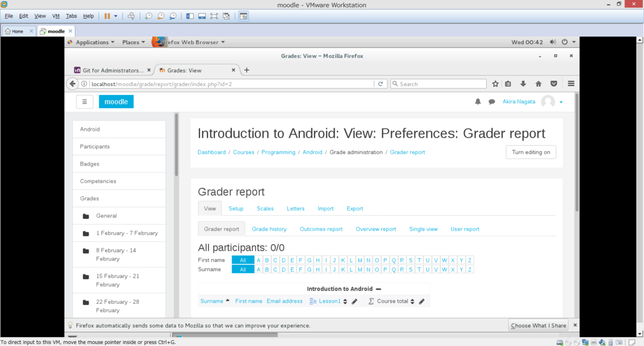
Task: Click GNOME volume speaker icon
Action: [553, 42]
